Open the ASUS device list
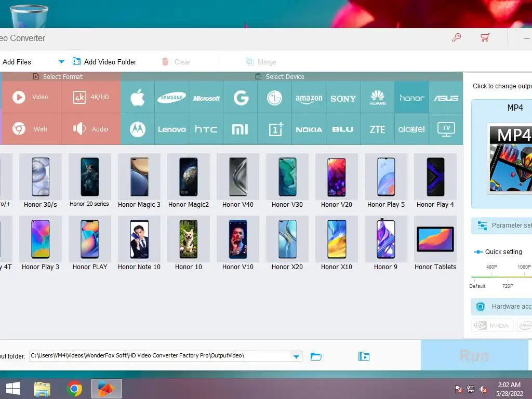Image resolution: width=532 pixels, height=399 pixels. coord(446,98)
